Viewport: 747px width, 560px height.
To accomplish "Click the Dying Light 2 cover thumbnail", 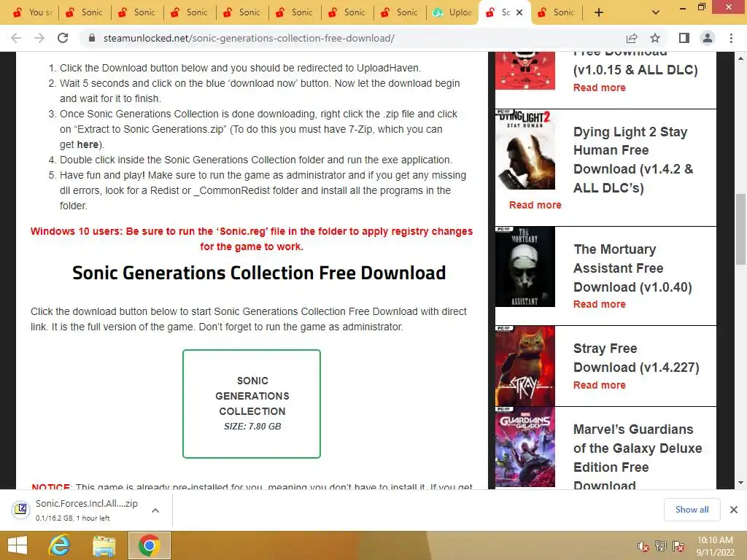I will pyautogui.click(x=525, y=149).
